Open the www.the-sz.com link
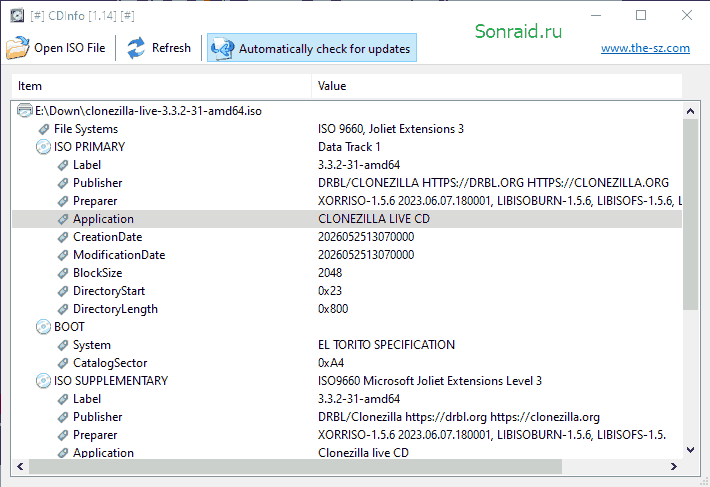 coord(645,48)
